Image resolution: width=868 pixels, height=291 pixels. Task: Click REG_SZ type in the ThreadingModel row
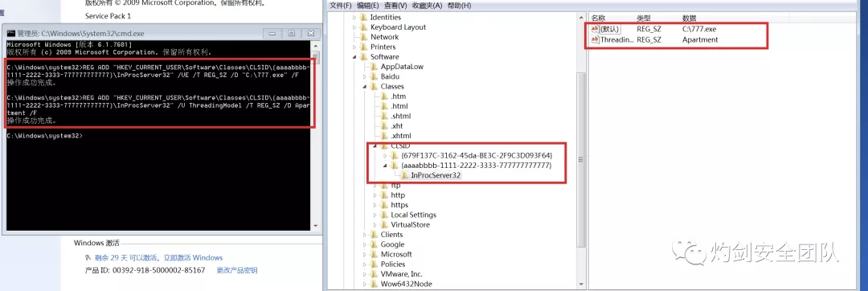click(x=649, y=40)
